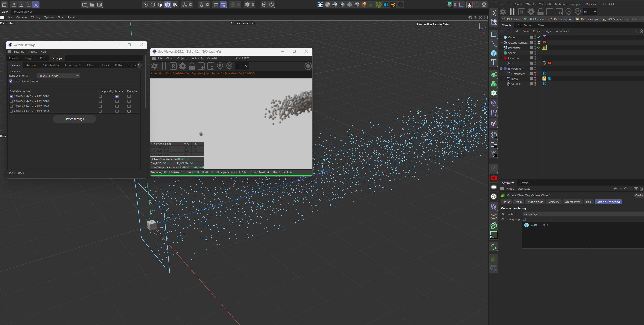Pause rendering in the Live Viewer toolbar

(164, 66)
